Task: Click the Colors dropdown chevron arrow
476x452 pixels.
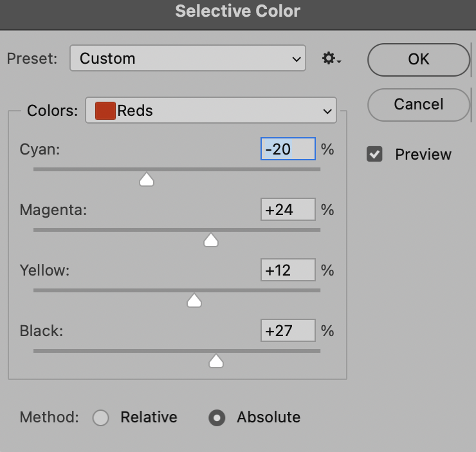Action: tap(327, 111)
